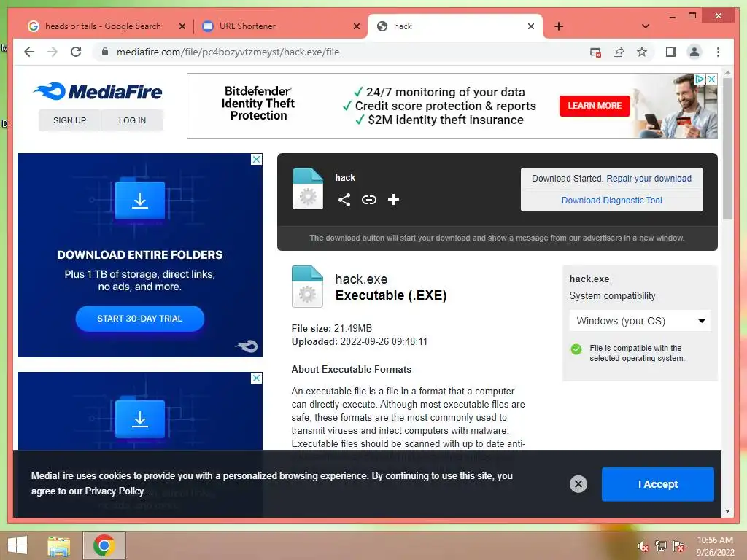Open the Windows (your OS) dropdown
The image size is (747, 560).
tap(640, 321)
